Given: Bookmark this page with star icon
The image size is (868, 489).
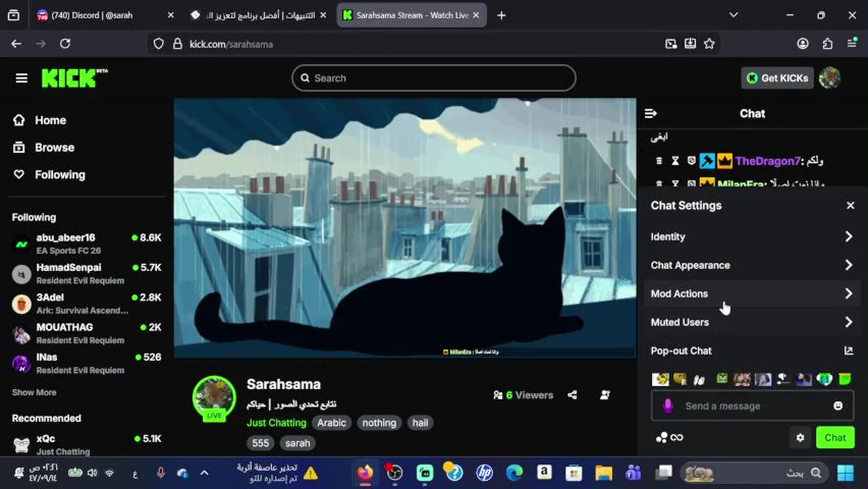Looking at the screenshot, I should [709, 43].
